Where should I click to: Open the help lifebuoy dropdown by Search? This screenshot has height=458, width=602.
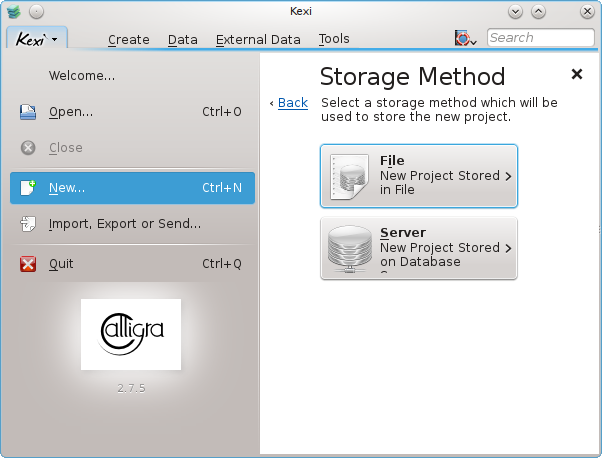point(466,38)
